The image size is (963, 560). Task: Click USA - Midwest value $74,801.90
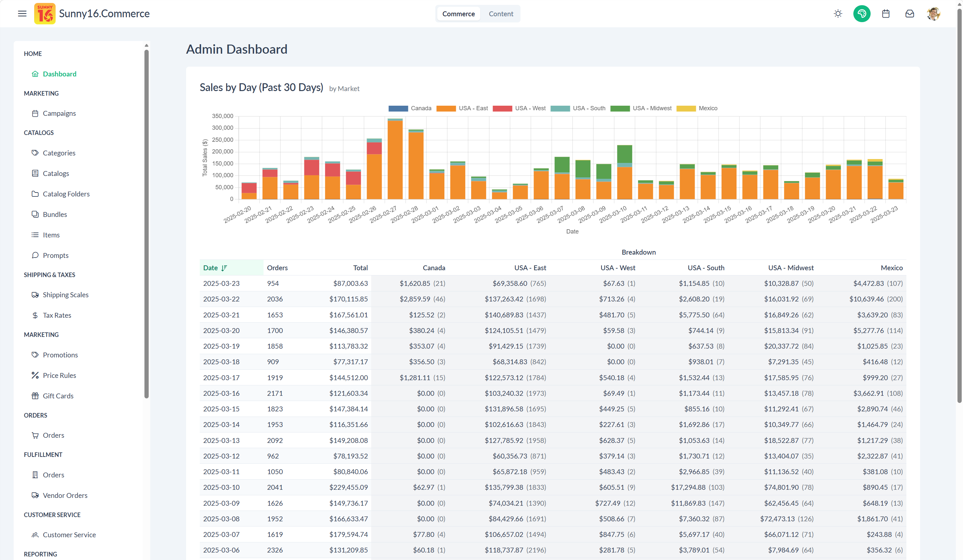(781, 487)
